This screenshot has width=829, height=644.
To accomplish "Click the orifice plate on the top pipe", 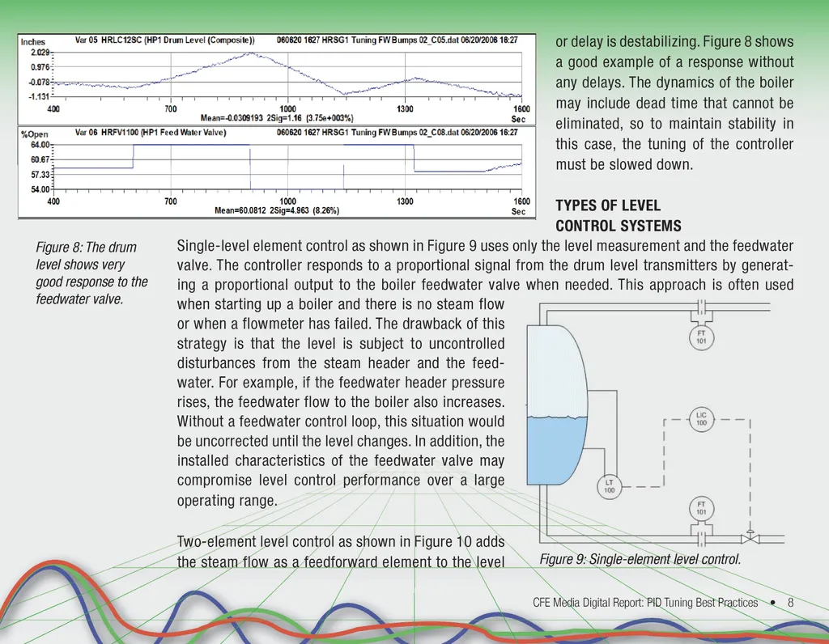I will pos(701,307).
